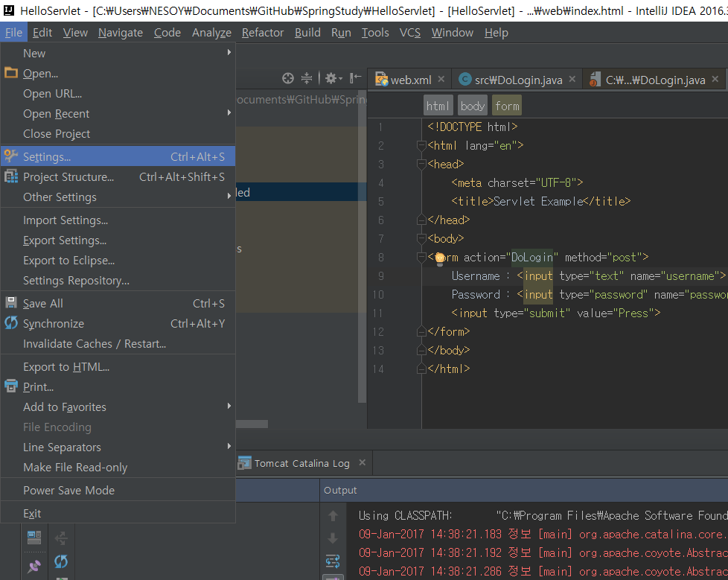Close the src DoLogin.java editor tab
Image resolution: width=728 pixels, height=580 pixels.
pos(572,80)
